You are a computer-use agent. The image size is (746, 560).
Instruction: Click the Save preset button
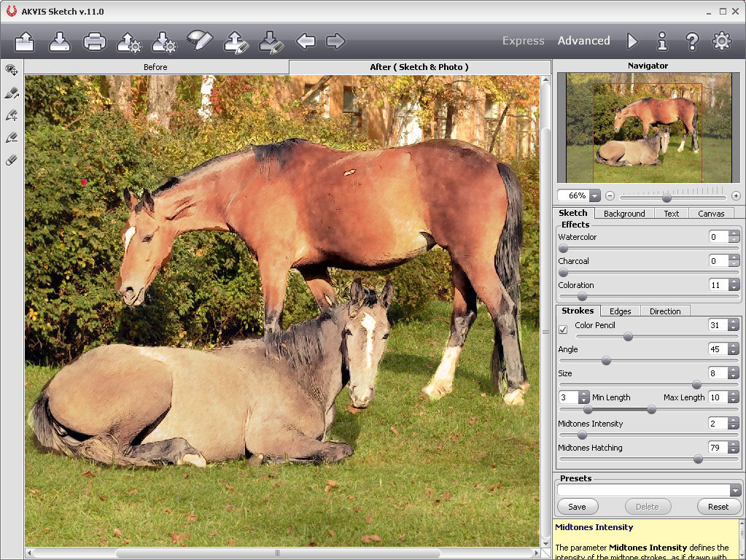pos(577,507)
